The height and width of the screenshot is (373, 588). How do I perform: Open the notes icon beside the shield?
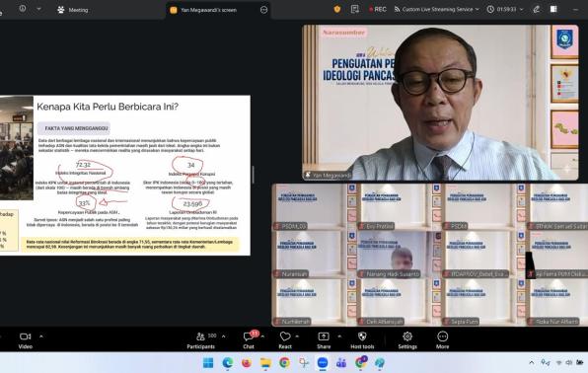pyautogui.click(x=355, y=9)
